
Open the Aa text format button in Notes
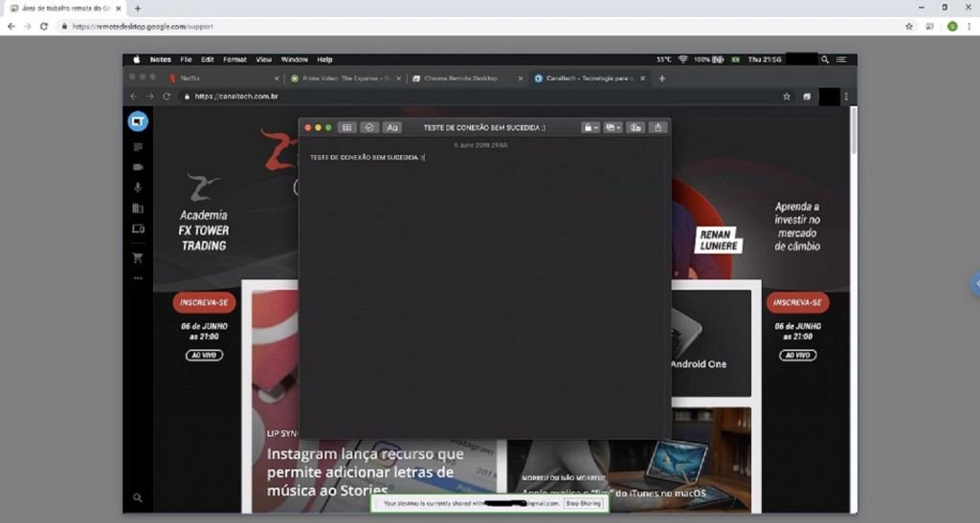point(391,127)
